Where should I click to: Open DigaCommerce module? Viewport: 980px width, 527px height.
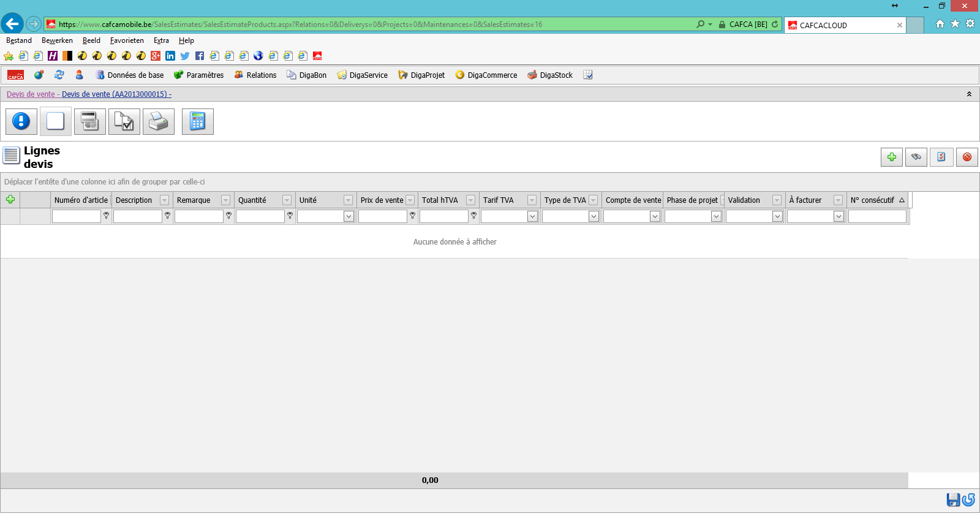tap(486, 75)
